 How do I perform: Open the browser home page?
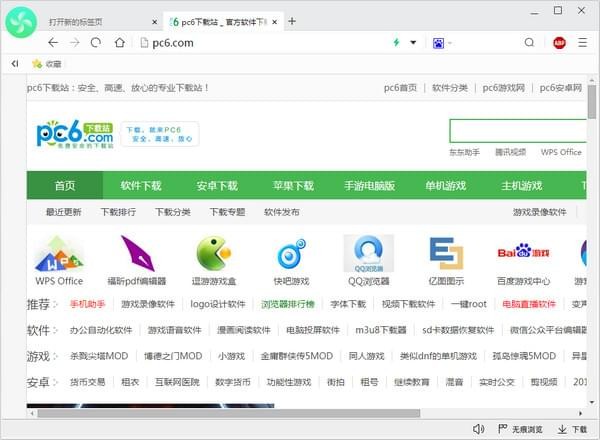click(119, 42)
